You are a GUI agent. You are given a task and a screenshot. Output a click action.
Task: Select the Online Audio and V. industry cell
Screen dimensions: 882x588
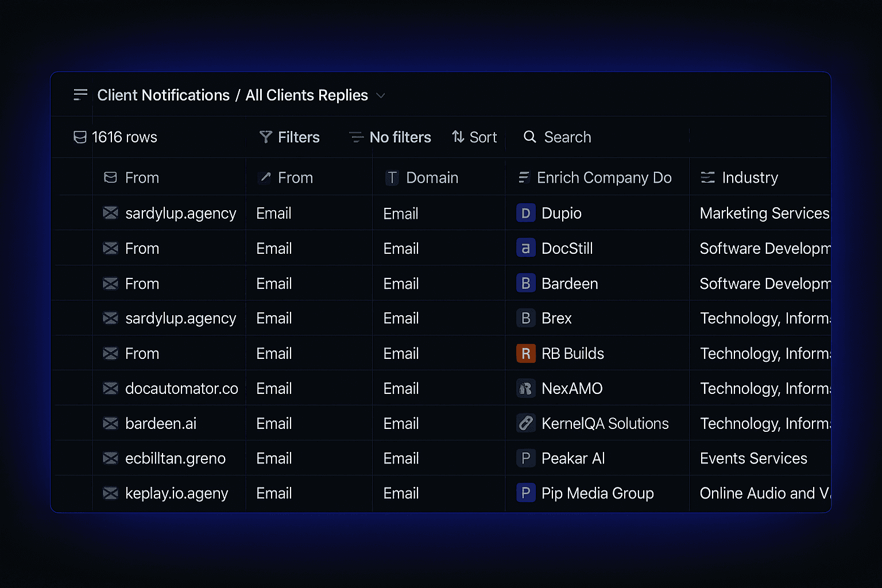click(x=765, y=493)
